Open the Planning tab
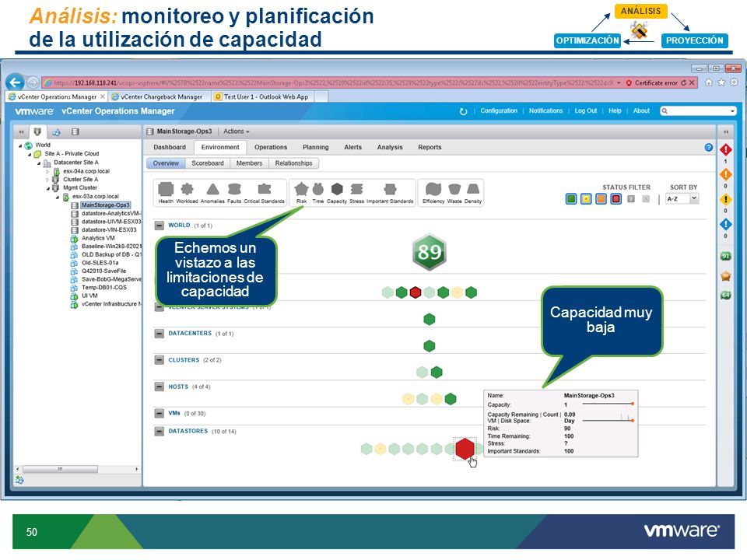The width and height of the screenshot is (747, 560). click(315, 147)
